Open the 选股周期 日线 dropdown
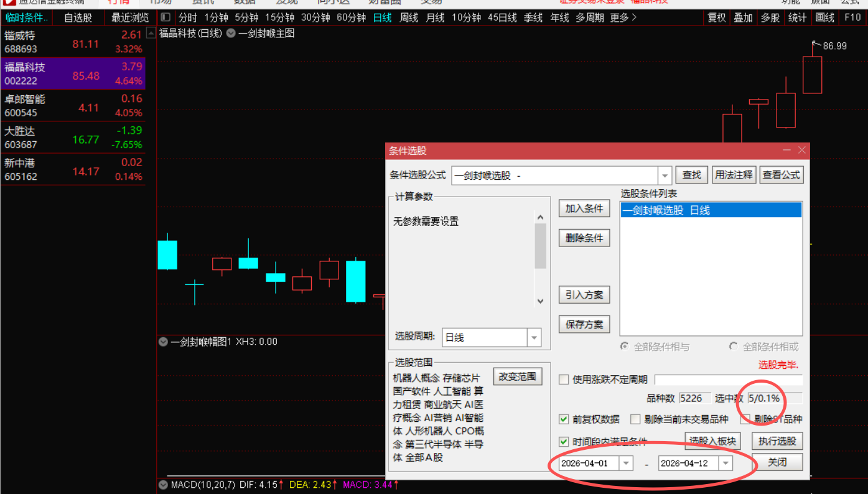This screenshot has width=868, height=494. click(534, 337)
